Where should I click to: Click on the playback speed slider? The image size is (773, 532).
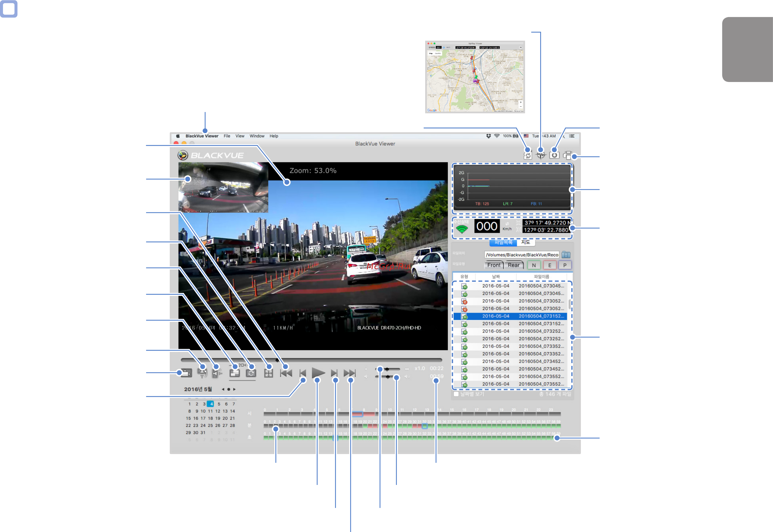[x=387, y=369]
